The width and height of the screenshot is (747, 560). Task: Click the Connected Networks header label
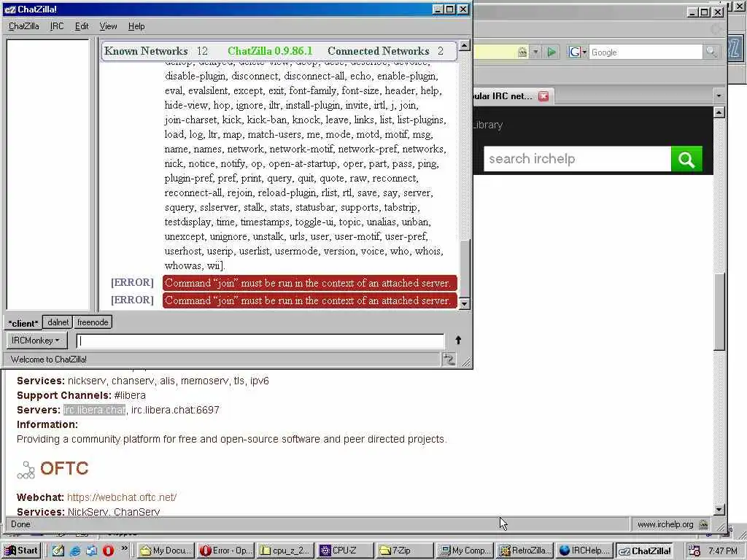379,51
